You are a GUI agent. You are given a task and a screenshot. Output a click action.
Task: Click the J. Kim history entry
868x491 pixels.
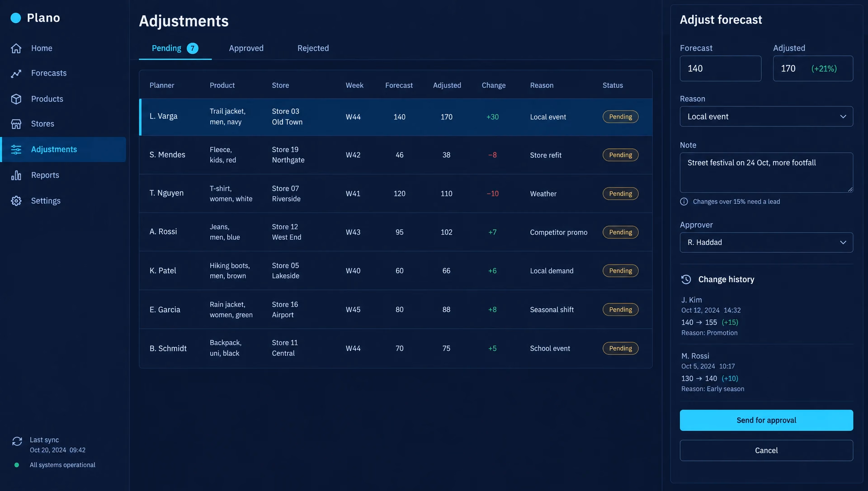click(766, 316)
